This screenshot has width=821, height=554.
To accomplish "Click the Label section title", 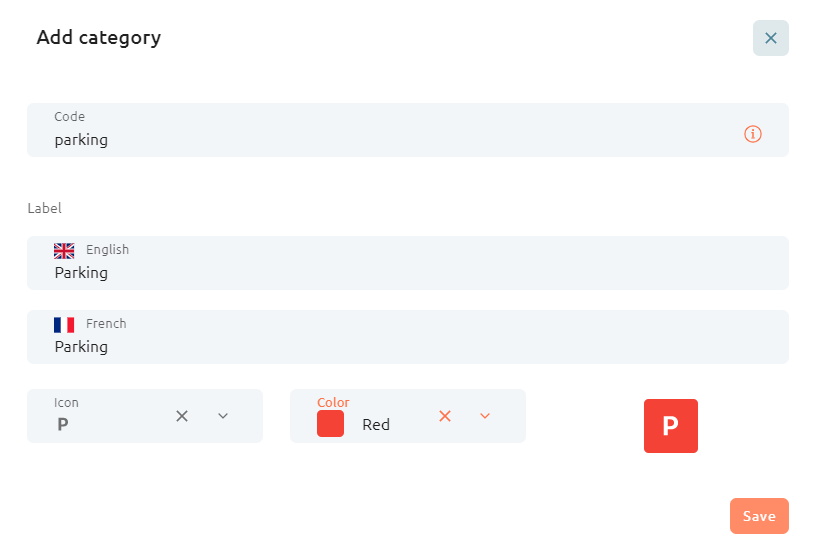I will point(45,208).
